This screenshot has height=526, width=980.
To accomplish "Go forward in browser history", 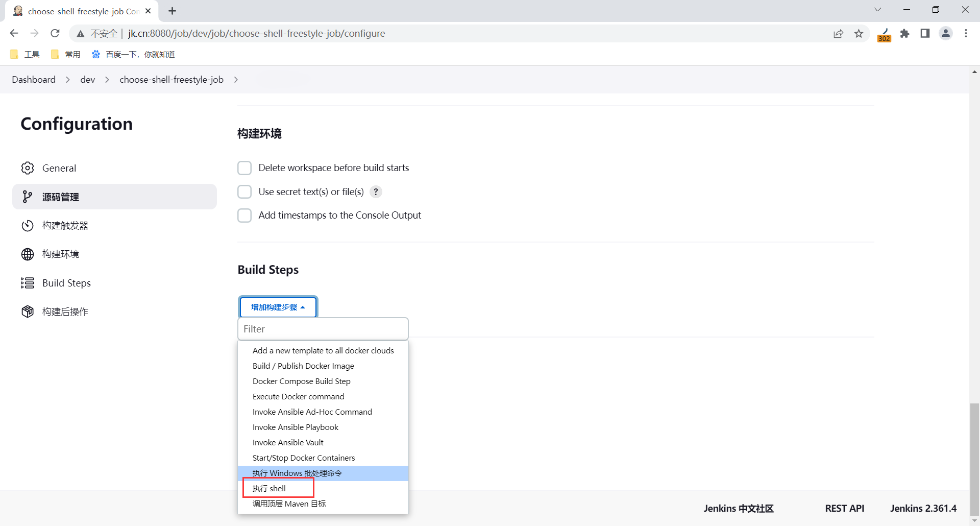I will [x=34, y=33].
